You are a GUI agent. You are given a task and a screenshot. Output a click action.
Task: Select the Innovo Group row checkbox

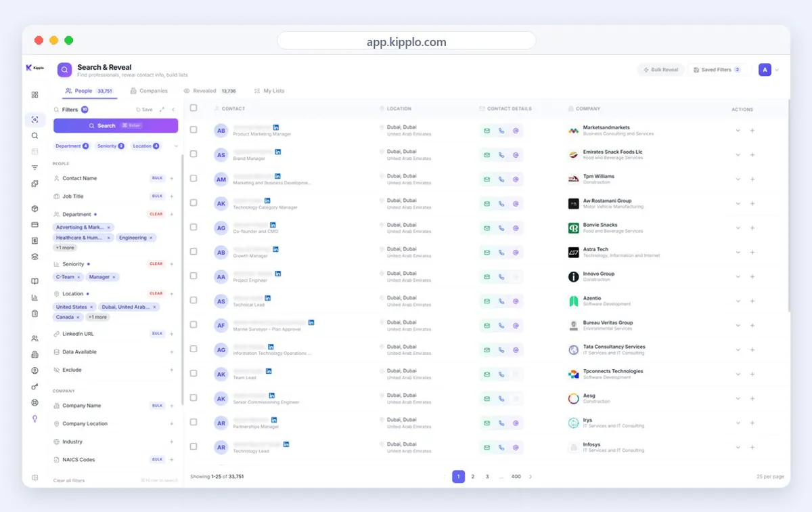coord(194,276)
